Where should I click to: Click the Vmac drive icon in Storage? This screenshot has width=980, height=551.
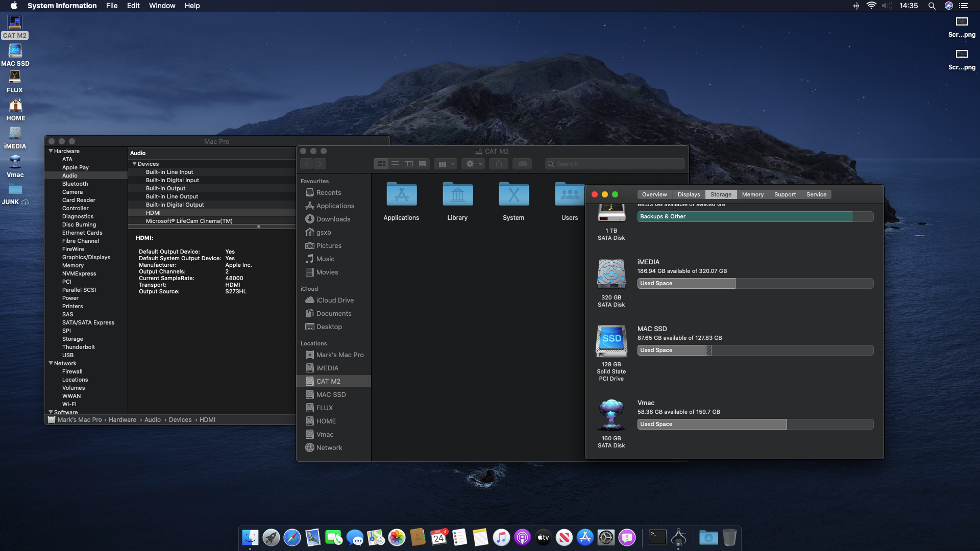tap(611, 415)
